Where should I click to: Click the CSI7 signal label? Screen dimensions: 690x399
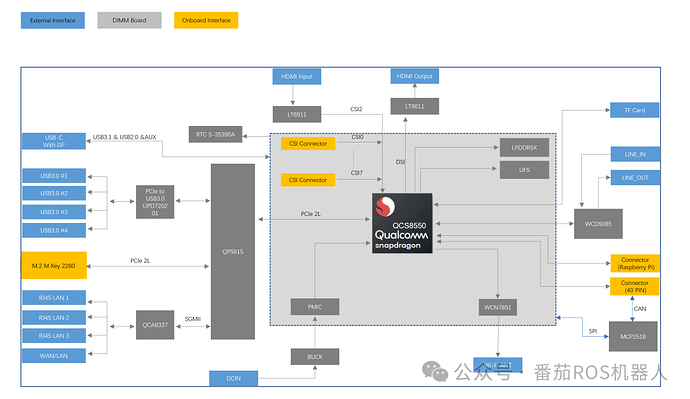(x=356, y=173)
